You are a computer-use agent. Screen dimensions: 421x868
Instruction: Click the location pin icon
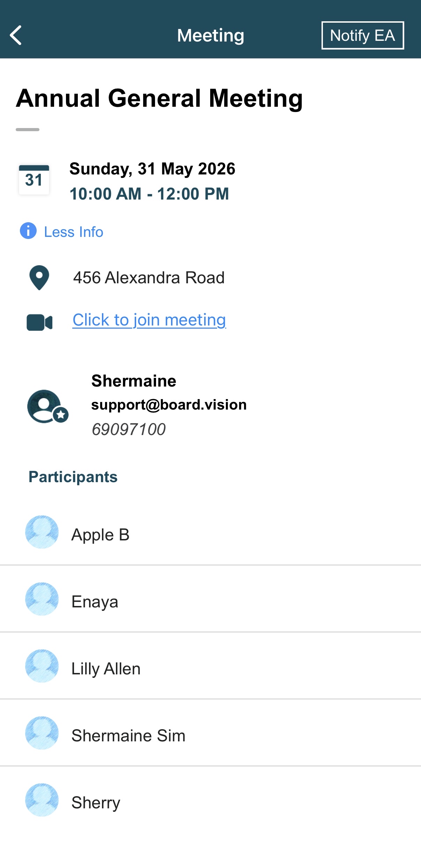point(39,278)
